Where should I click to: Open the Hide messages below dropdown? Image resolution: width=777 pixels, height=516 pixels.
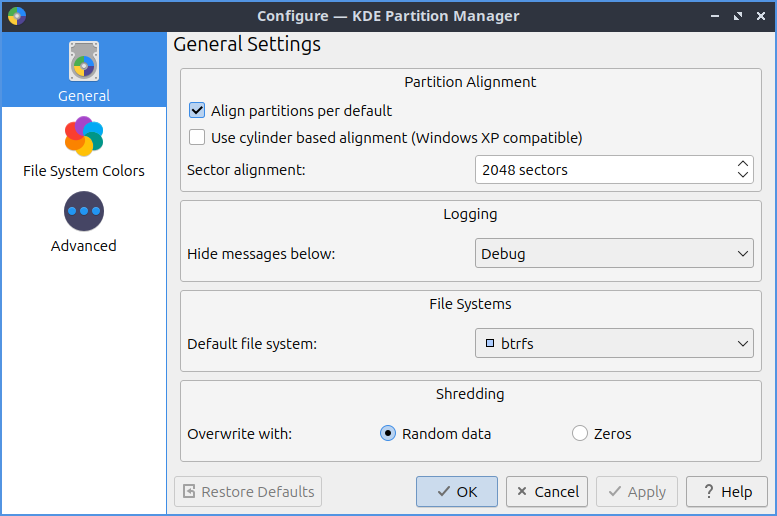(613, 254)
